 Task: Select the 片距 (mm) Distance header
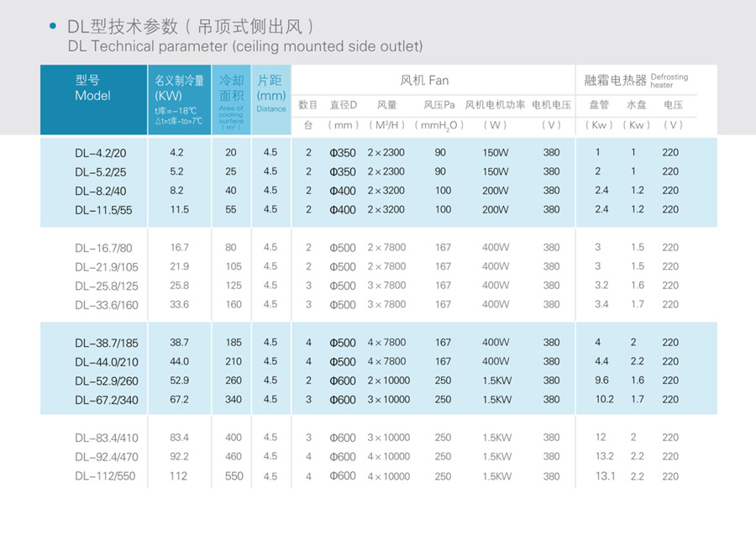pos(270,88)
